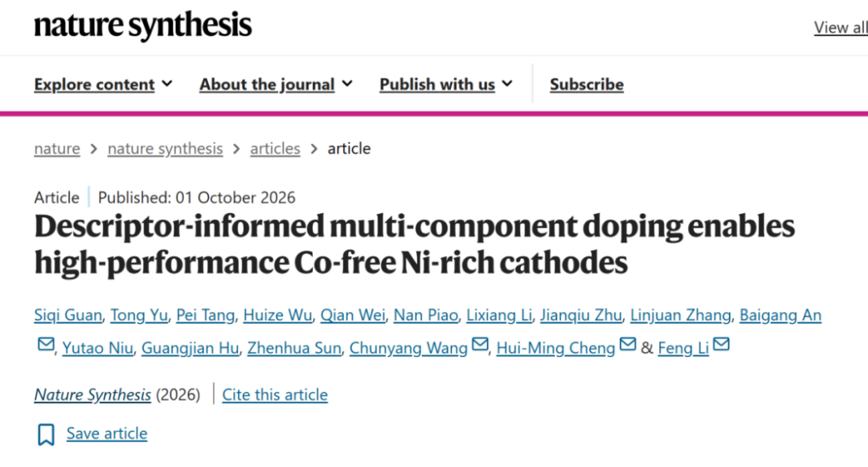Click the bookmark icon for Save article

pos(46,434)
